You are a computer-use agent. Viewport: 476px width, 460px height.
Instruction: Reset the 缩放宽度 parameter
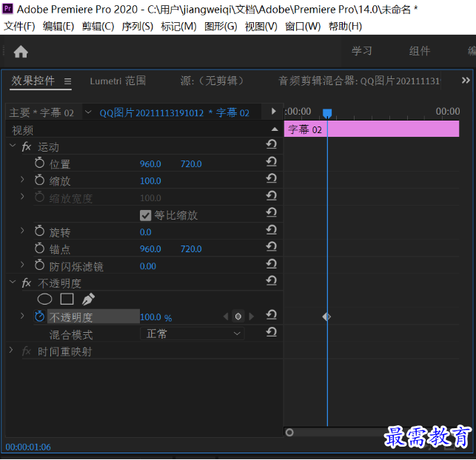(272, 195)
